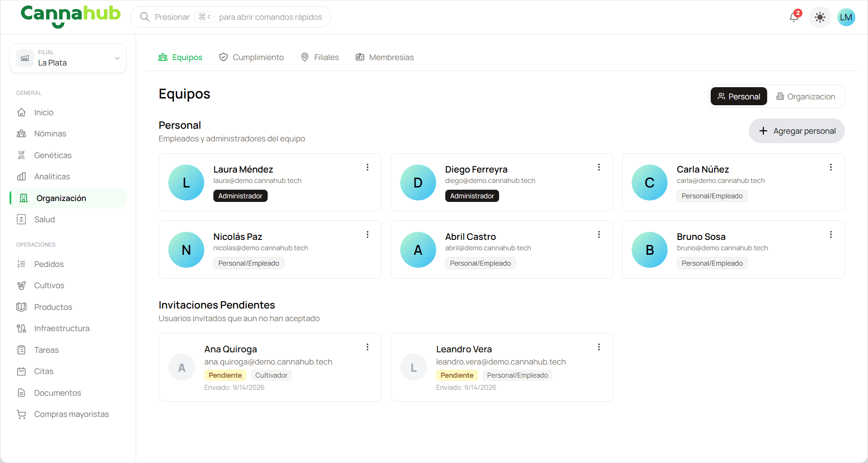Switch to the Cumplimiento tab
Image resolution: width=868 pixels, height=463 pixels.
(251, 57)
